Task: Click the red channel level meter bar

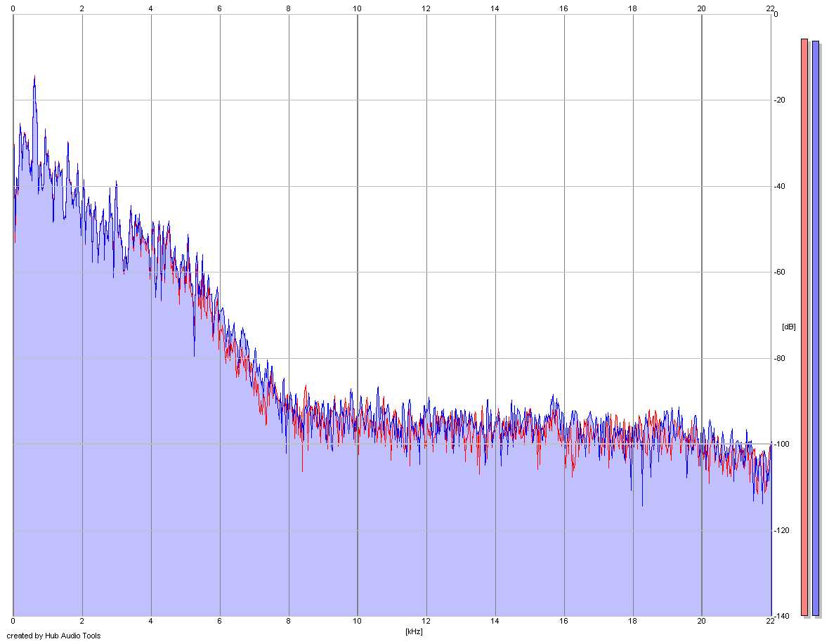Action: 804,327
